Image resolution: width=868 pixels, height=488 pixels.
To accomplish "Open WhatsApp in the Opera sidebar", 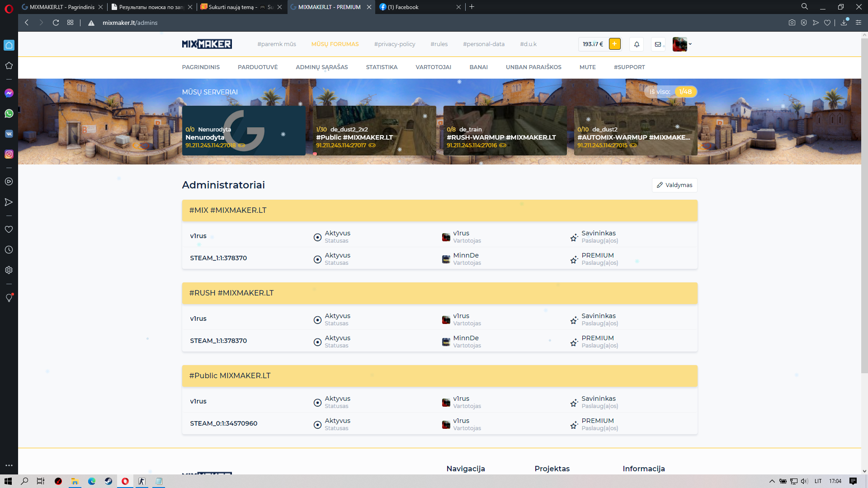I will 9,113.
